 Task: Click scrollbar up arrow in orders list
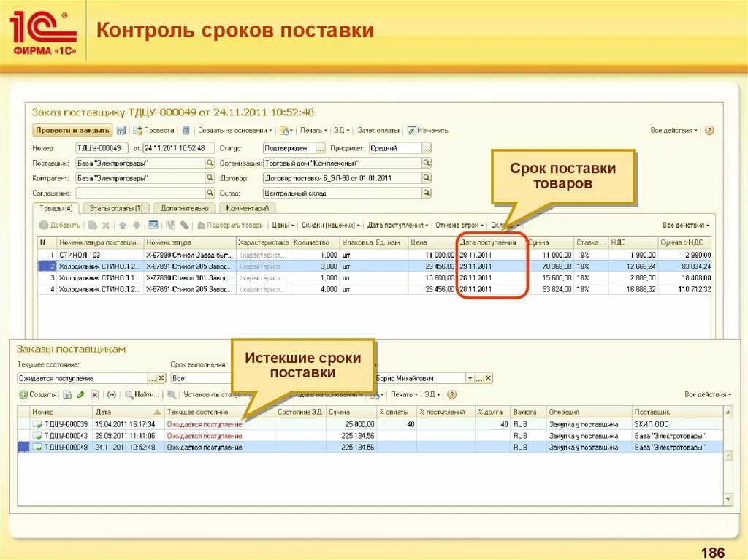(728, 411)
